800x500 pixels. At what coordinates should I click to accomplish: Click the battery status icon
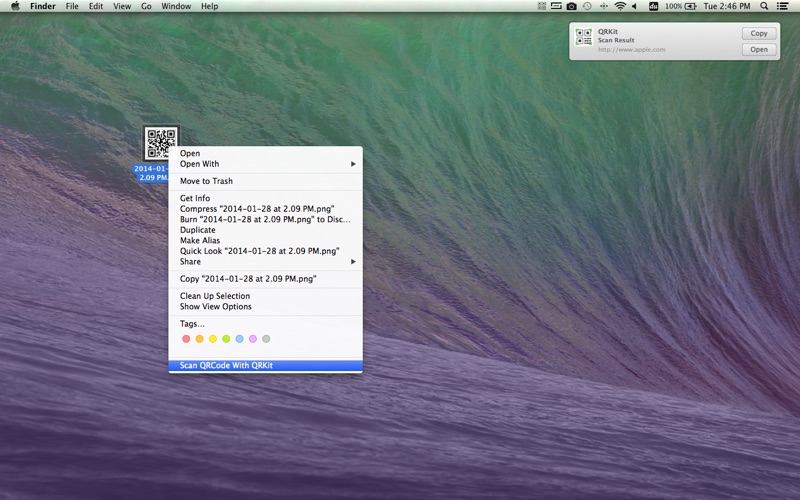(691, 6)
